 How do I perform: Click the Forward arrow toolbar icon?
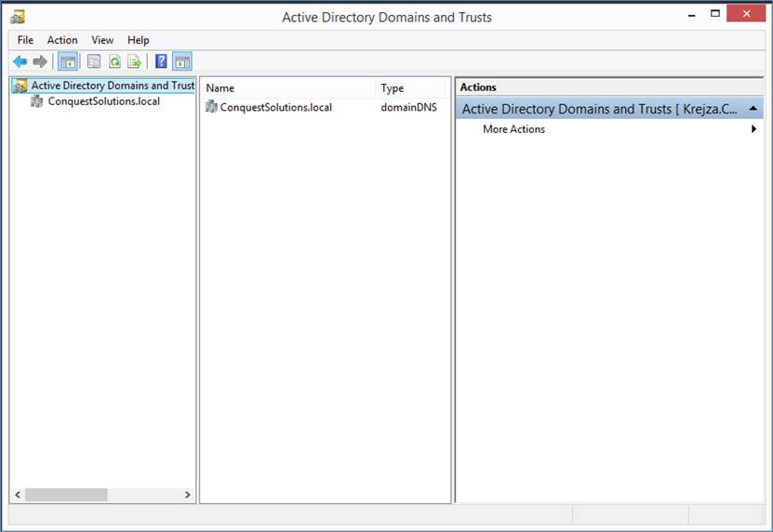tap(40, 61)
